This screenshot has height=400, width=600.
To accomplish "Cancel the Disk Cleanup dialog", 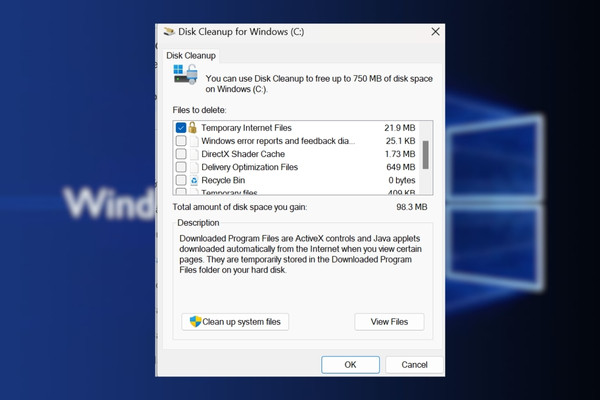I will pyautogui.click(x=414, y=365).
